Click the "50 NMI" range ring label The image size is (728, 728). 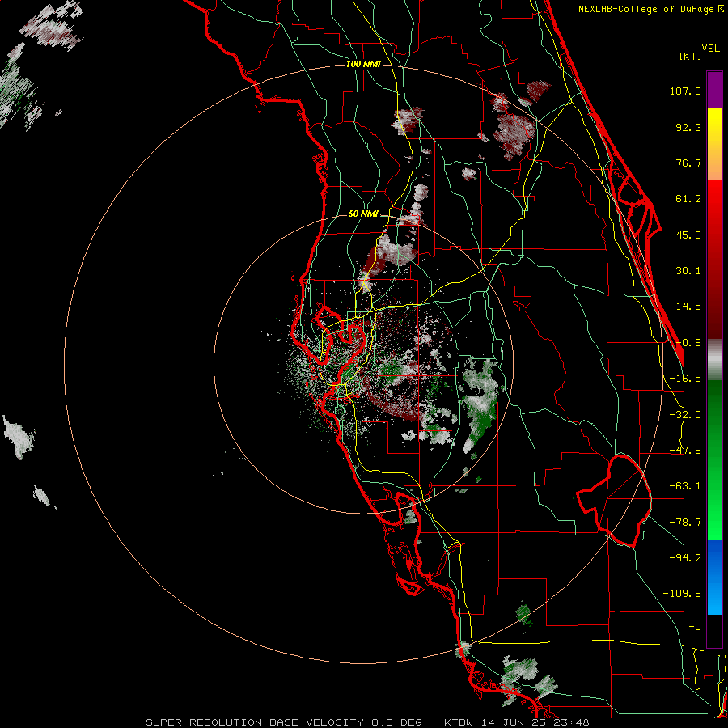363,214
